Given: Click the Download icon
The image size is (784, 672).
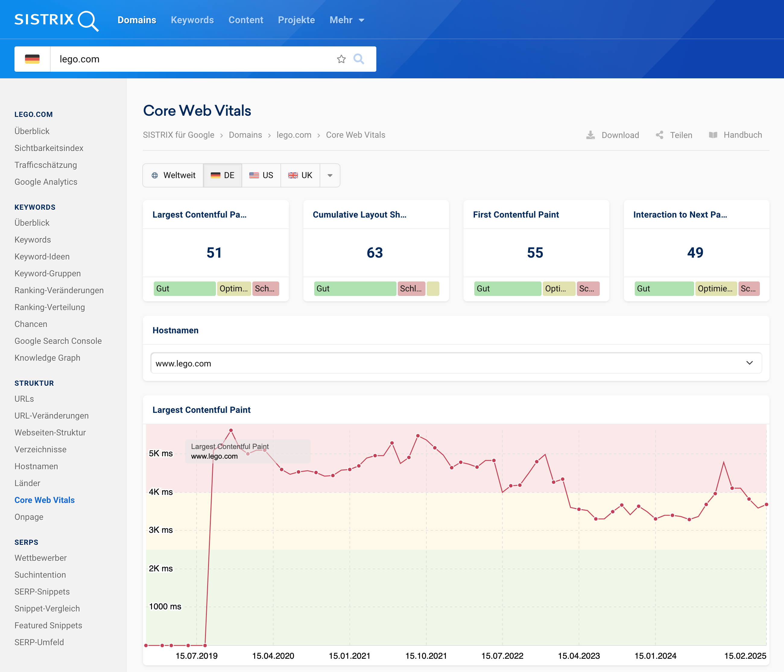Looking at the screenshot, I should pyautogui.click(x=590, y=135).
